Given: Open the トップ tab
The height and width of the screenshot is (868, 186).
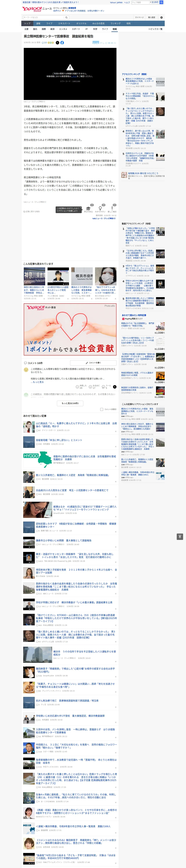Looking at the screenshot, I should click(x=27, y=24).
